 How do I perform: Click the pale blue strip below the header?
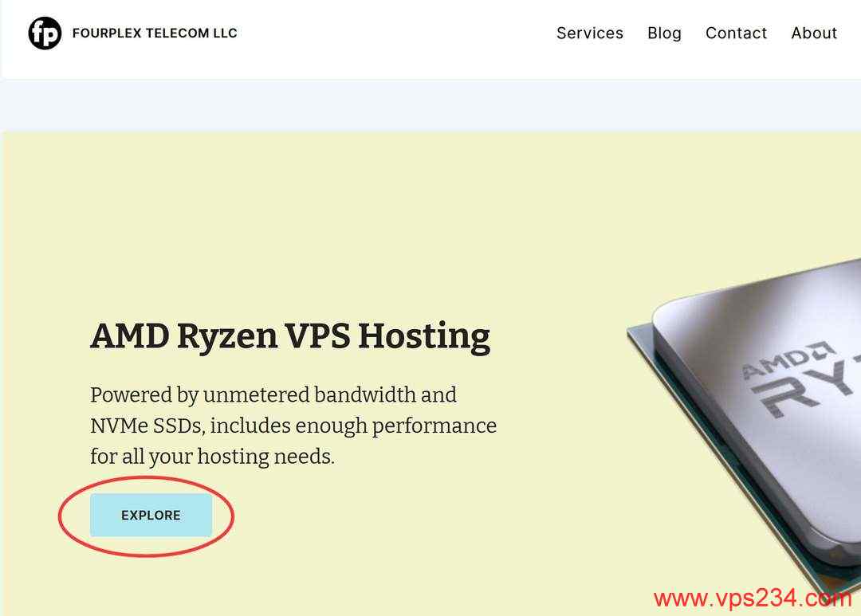[x=431, y=105]
